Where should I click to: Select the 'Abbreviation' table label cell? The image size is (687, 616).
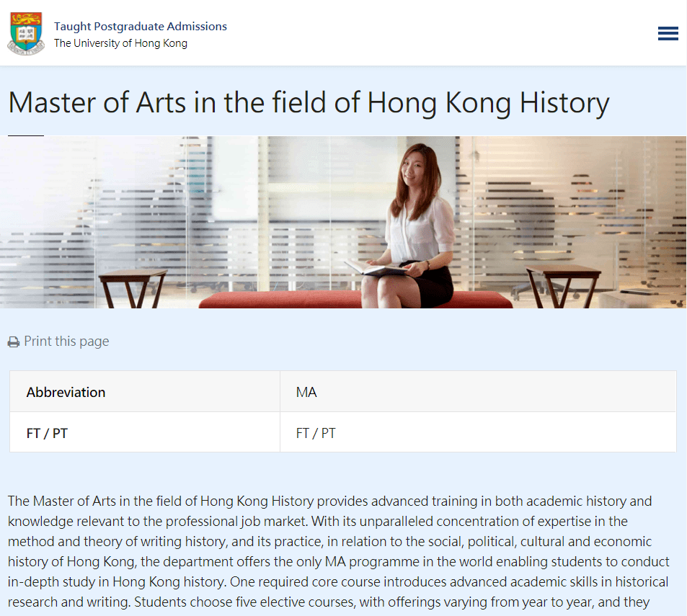point(66,393)
